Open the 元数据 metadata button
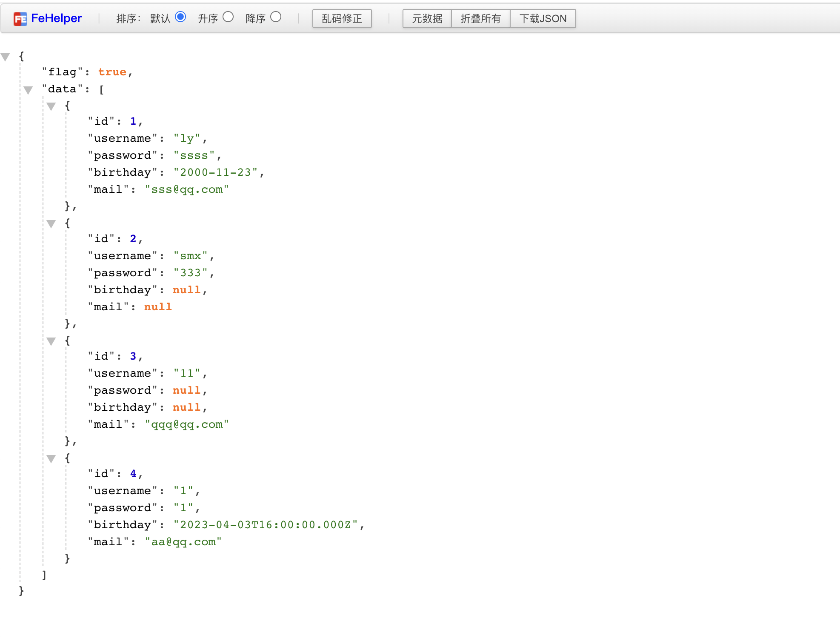The image size is (840, 641). (427, 19)
